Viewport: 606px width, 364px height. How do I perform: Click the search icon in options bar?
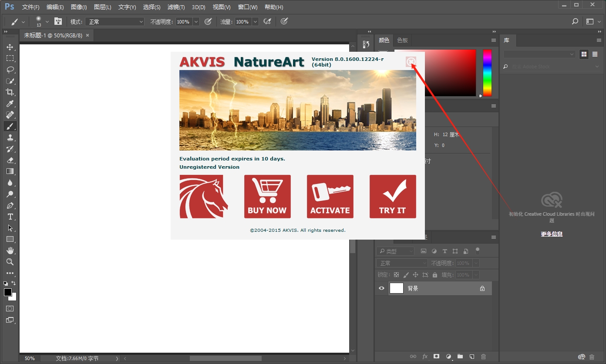(x=575, y=21)
